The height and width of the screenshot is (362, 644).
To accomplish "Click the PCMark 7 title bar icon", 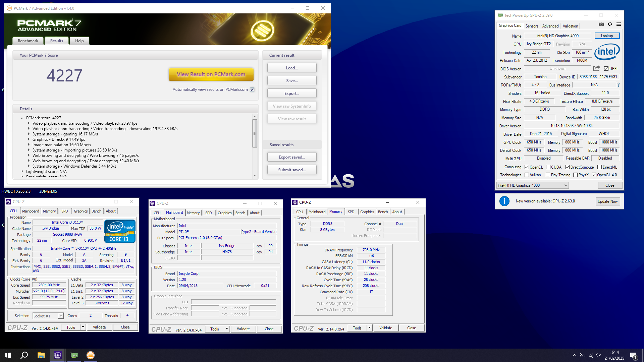I will 9,8.
